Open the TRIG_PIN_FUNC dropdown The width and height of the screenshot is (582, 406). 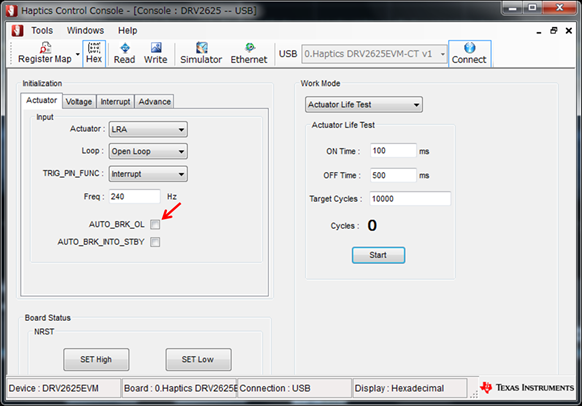148,174
